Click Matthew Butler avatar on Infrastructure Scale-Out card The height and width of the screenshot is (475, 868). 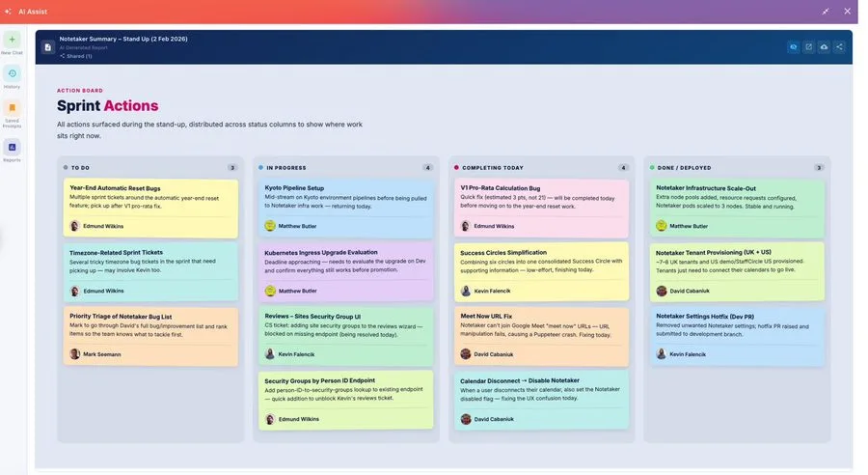tap(661, 226)
